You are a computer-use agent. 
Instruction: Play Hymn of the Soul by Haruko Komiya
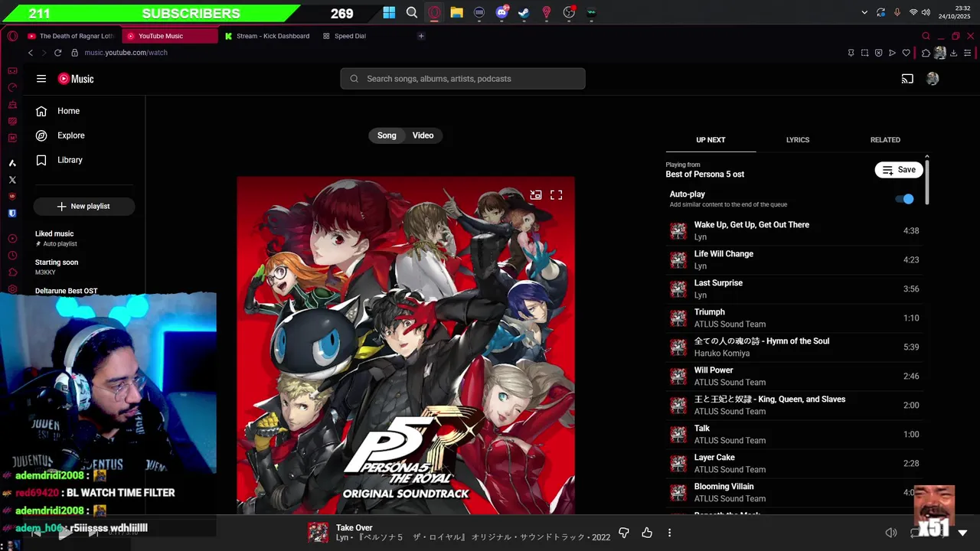pos(794,347)
